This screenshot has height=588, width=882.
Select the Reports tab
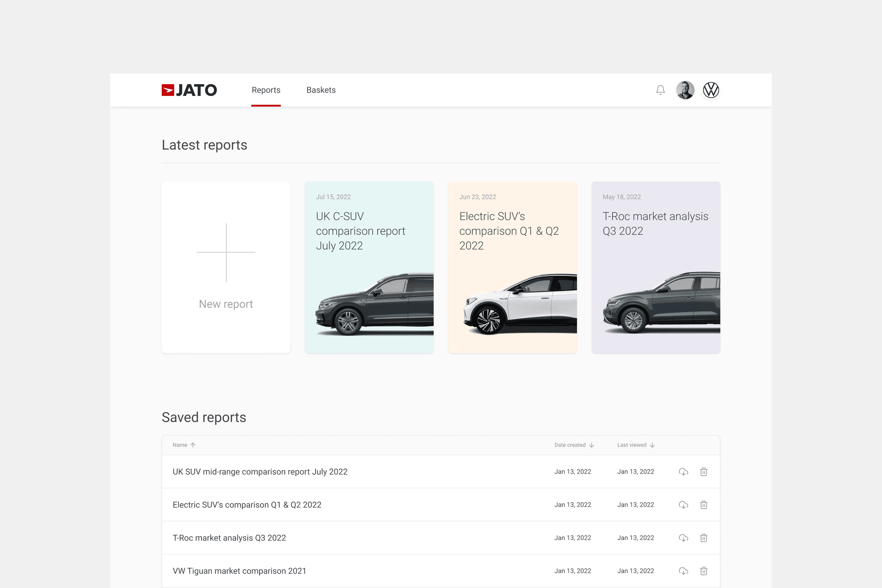(x=266, y=90)
